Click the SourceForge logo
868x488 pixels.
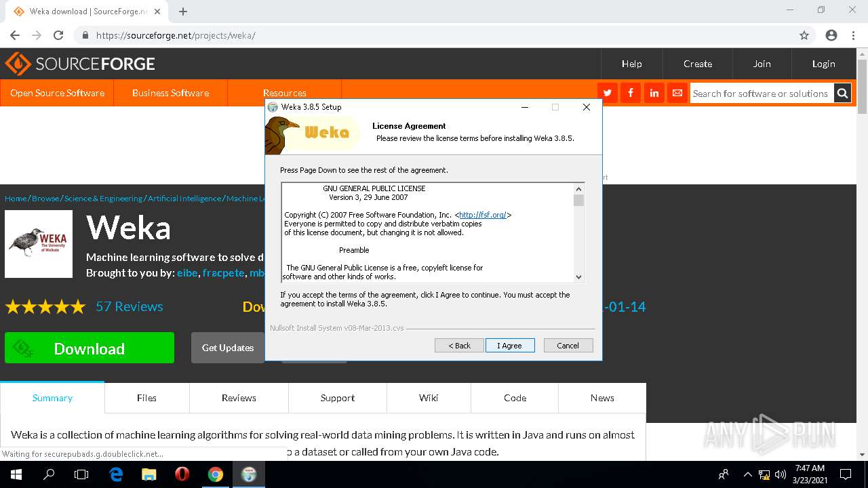(80, 64)
